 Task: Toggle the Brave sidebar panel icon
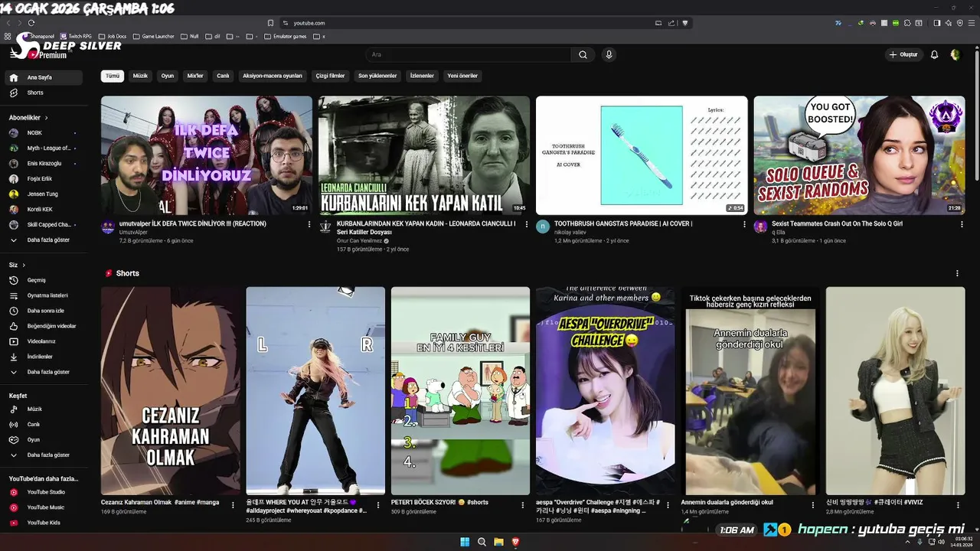pos(937,23)
